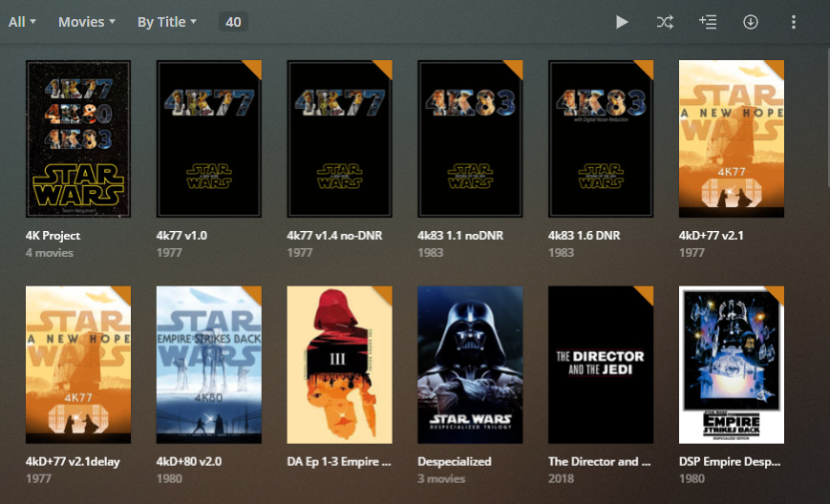Add library to playlist icon
Screen dimensions: 830x504
[x=708, y=22]
